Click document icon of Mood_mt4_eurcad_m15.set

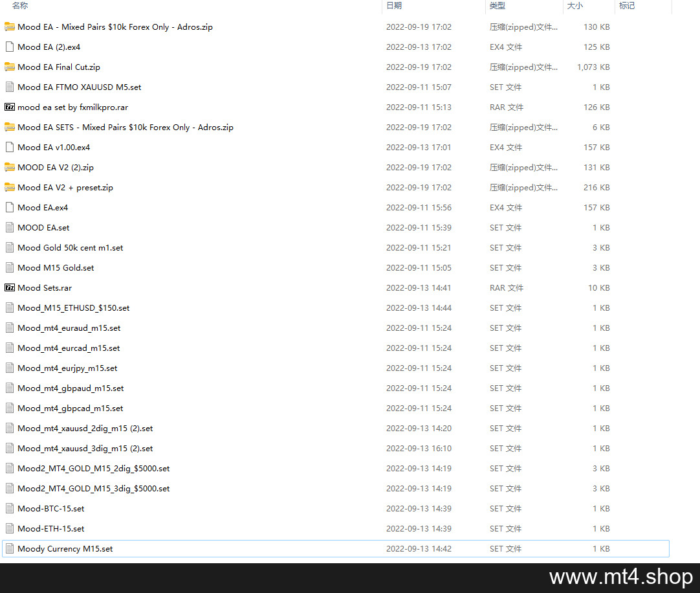[9, 348]
